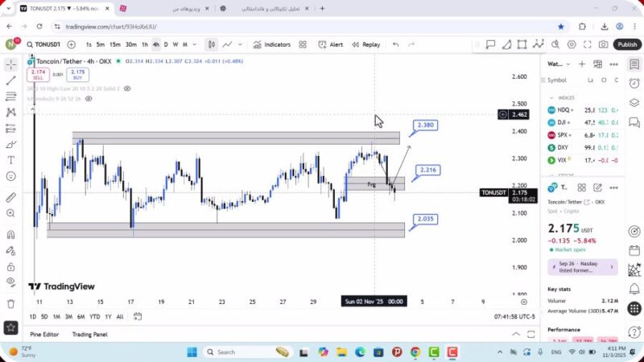Take a chart snapshot with camera icon
The width and height of the screenshot is (644, 362).
click(604, 44)
